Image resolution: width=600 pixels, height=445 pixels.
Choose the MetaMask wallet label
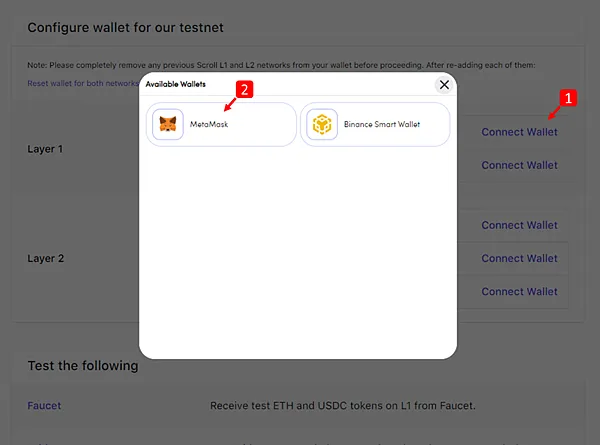[209, 124]
